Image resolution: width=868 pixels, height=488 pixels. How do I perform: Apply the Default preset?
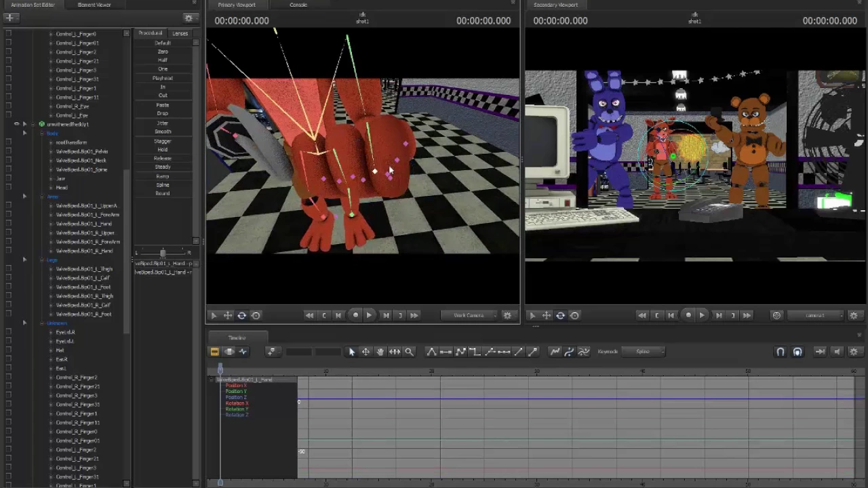[163, 43]
